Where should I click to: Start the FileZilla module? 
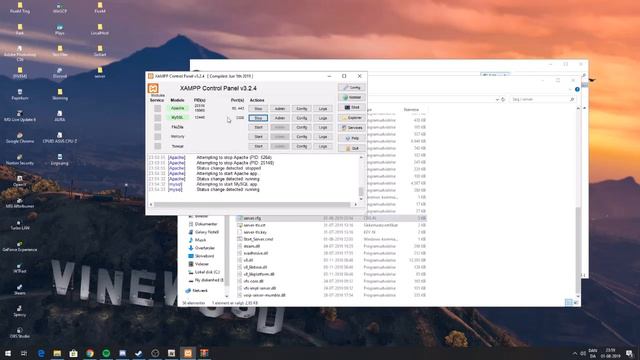pos(258,127)
